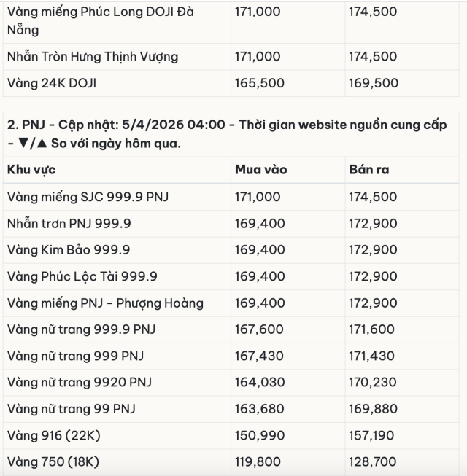This screenshot has width=467, height=476.
Task: Select the "Vàng 750 (18K)" row label
Action: click(x=53, y=462)
